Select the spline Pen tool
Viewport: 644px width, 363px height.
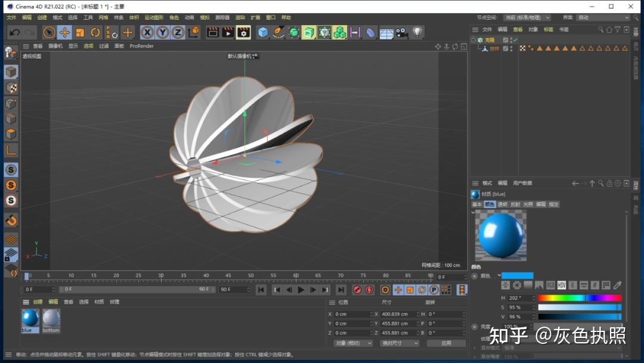(278, 32)
